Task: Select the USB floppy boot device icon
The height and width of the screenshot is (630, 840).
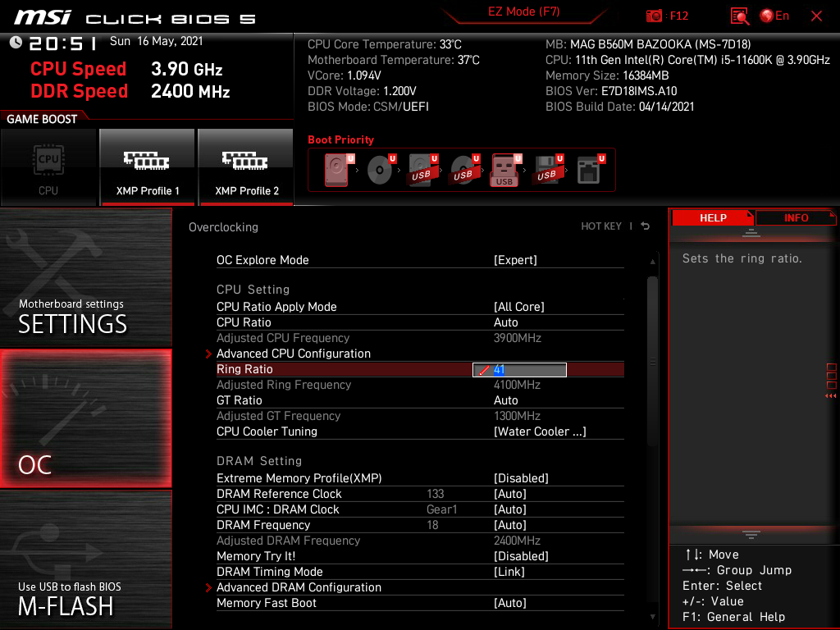Action: tap(547, 170)
